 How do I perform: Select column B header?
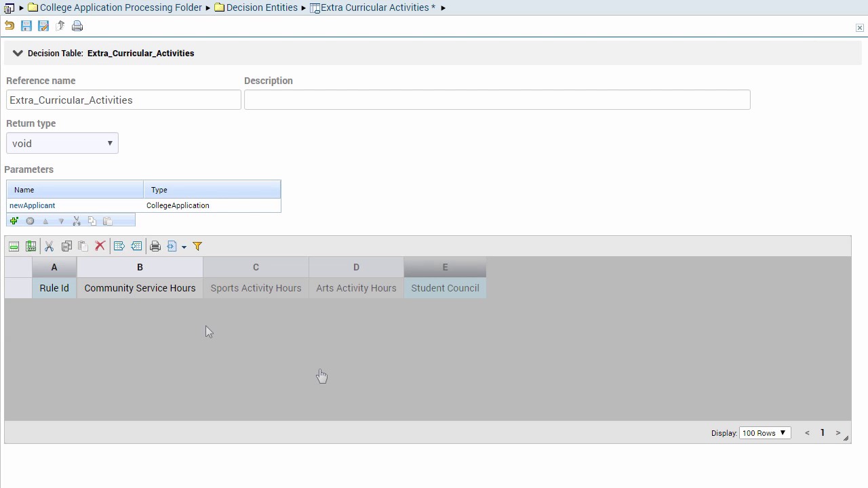[140, 267]
